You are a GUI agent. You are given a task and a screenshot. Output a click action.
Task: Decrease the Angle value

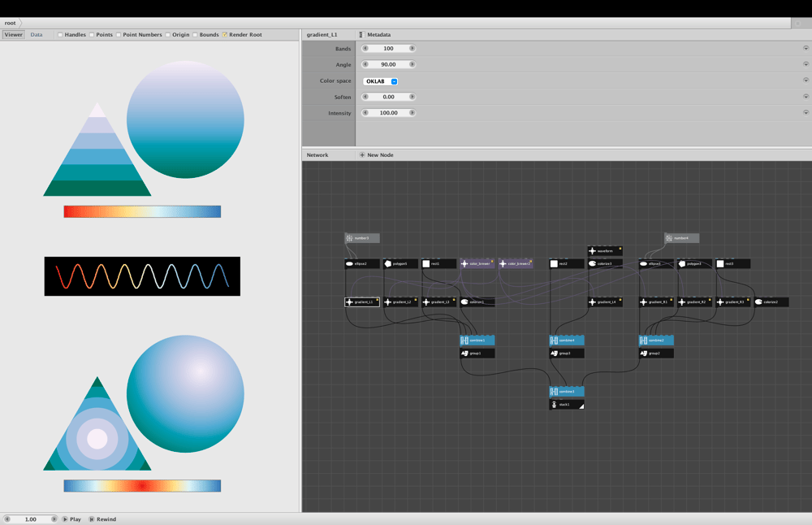[365, 64]
